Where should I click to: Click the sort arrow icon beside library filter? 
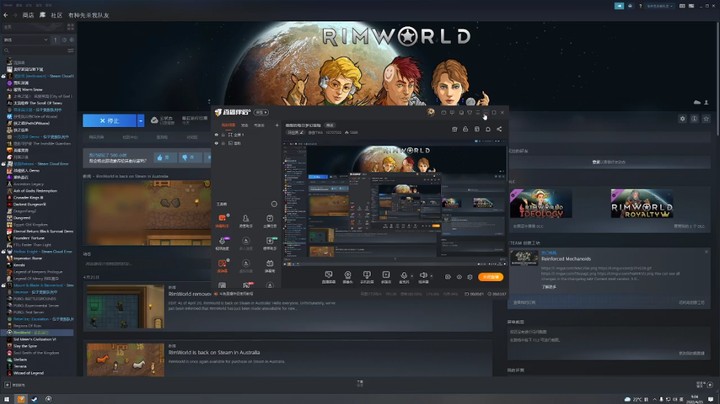point(56,40)
